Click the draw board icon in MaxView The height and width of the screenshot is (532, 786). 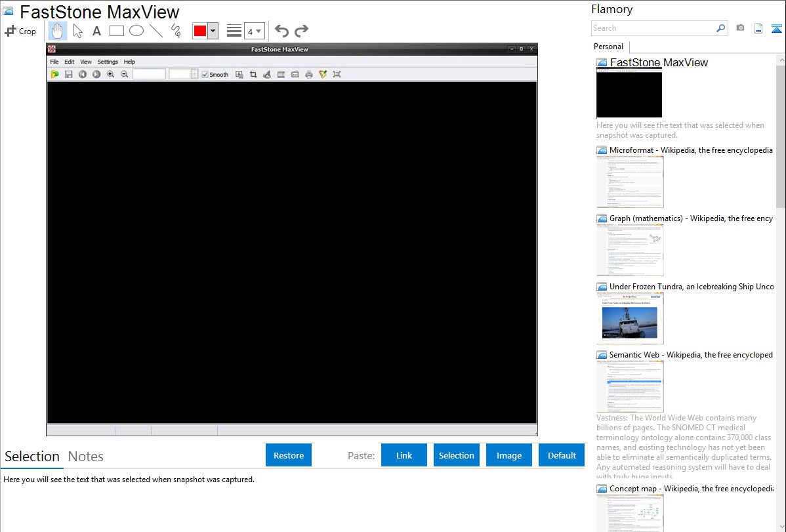click(x=267, y=74)
